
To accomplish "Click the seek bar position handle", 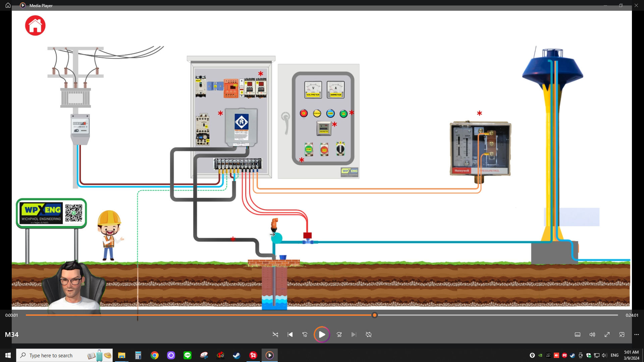I will (375, 315).
